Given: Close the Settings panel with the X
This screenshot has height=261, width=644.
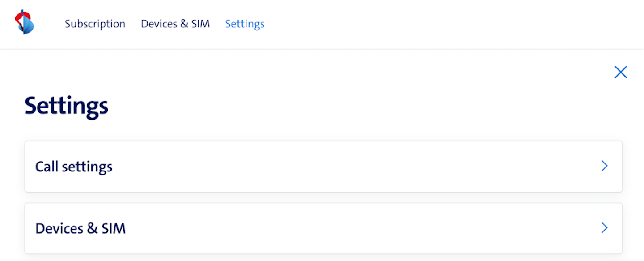Looking at the screenshot, I should click(620, 73).
